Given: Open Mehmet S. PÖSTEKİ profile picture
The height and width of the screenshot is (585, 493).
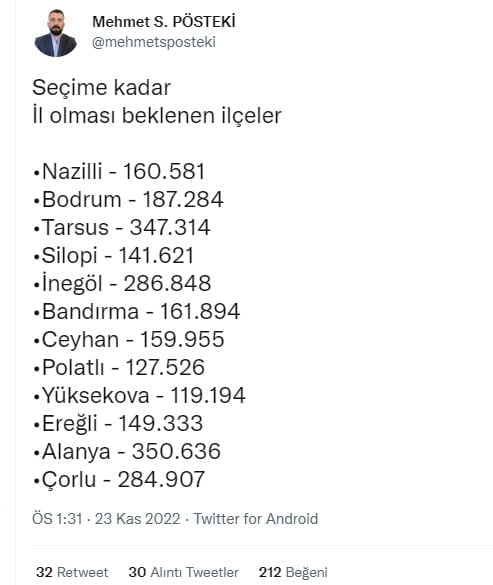Looking at the screenshot, I should tap(56, 33).
